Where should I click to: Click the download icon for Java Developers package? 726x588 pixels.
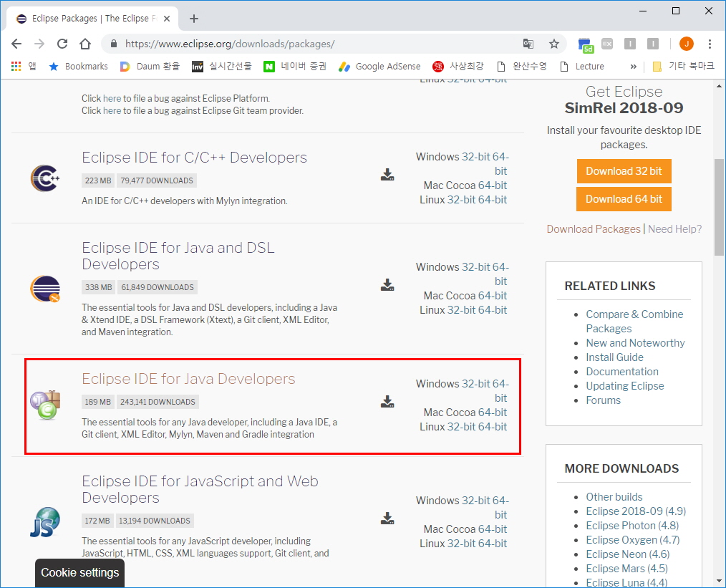tap(387, 402)
